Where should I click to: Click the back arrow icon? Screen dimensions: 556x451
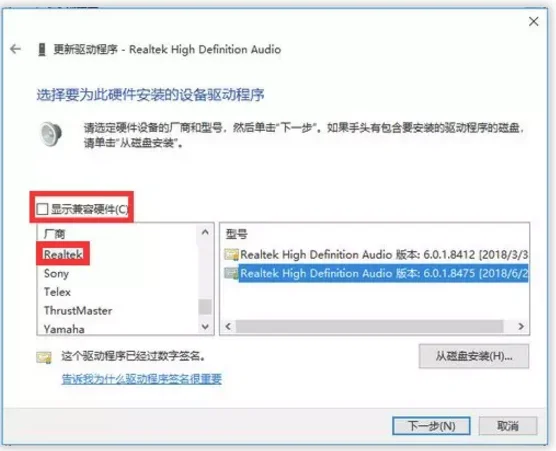pos(15,49)
